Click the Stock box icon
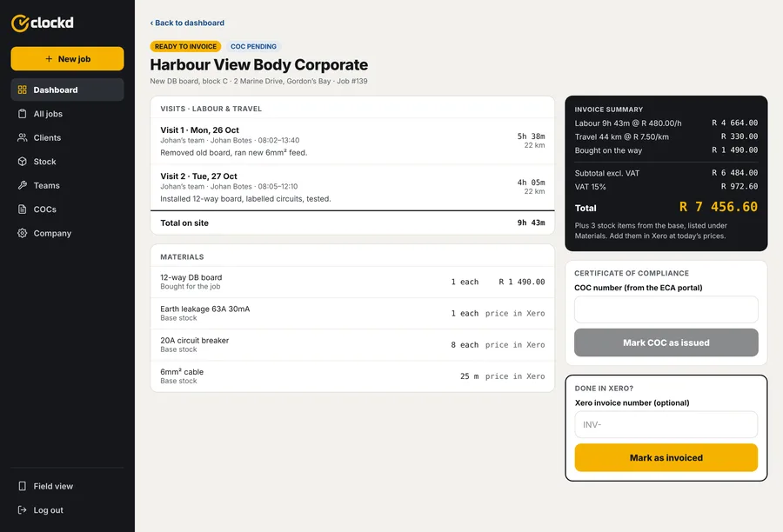The height and width of the screenshot is (532, 783). 22,162
